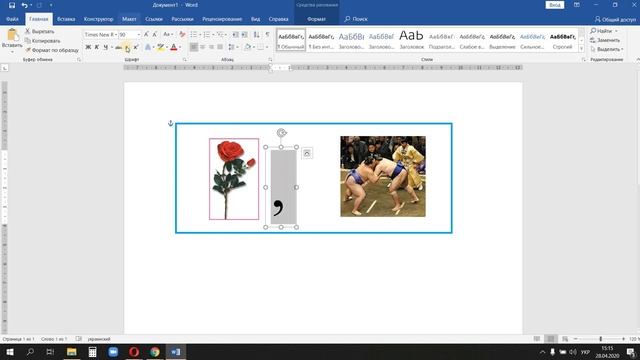The height and width of the screenshot is (360, 640).
Task: Decrease font size with the shrink-font icon
Action: (x=155, y=35)
